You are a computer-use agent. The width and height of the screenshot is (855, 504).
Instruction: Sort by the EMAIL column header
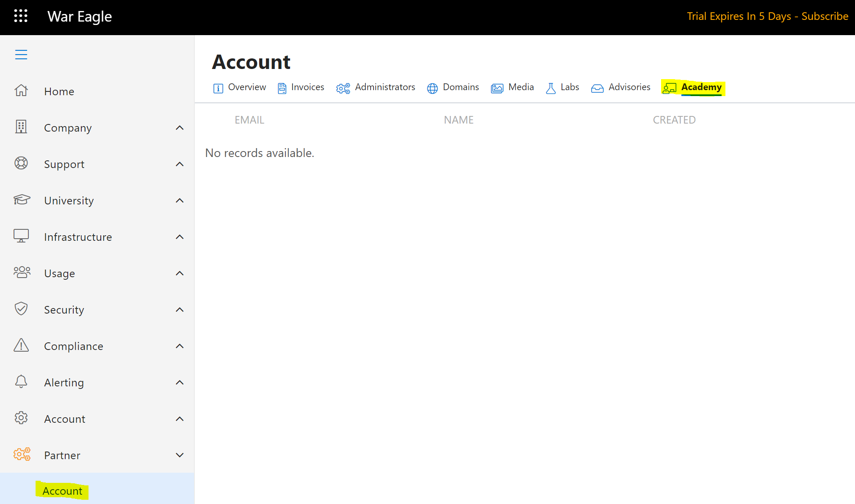249,120
